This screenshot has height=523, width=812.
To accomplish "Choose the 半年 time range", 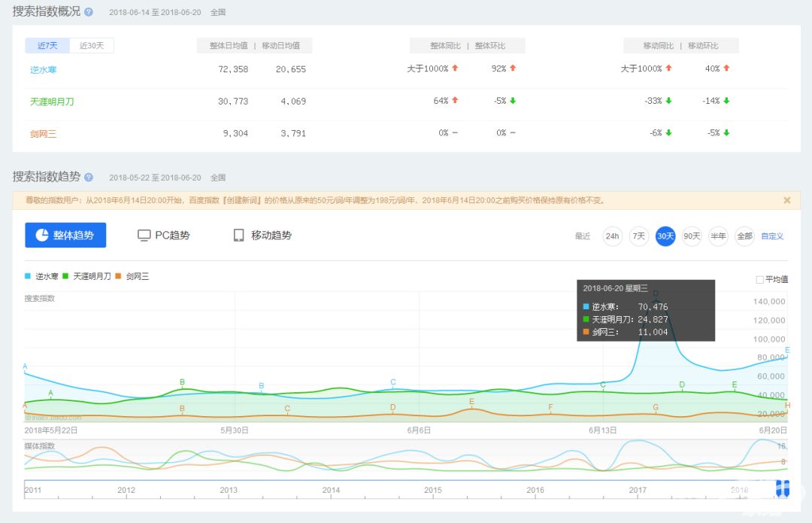I will click(718, 236).
